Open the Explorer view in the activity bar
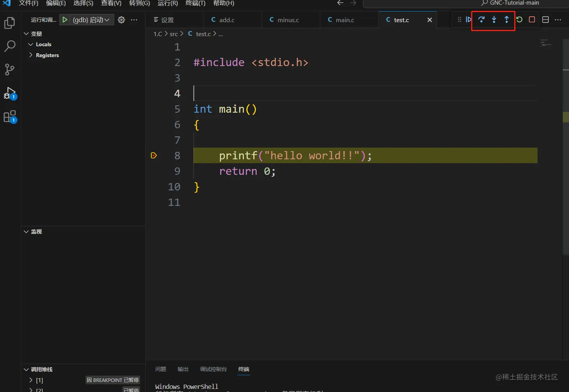This screenshot has width=569, height=392. coord(9,23)
